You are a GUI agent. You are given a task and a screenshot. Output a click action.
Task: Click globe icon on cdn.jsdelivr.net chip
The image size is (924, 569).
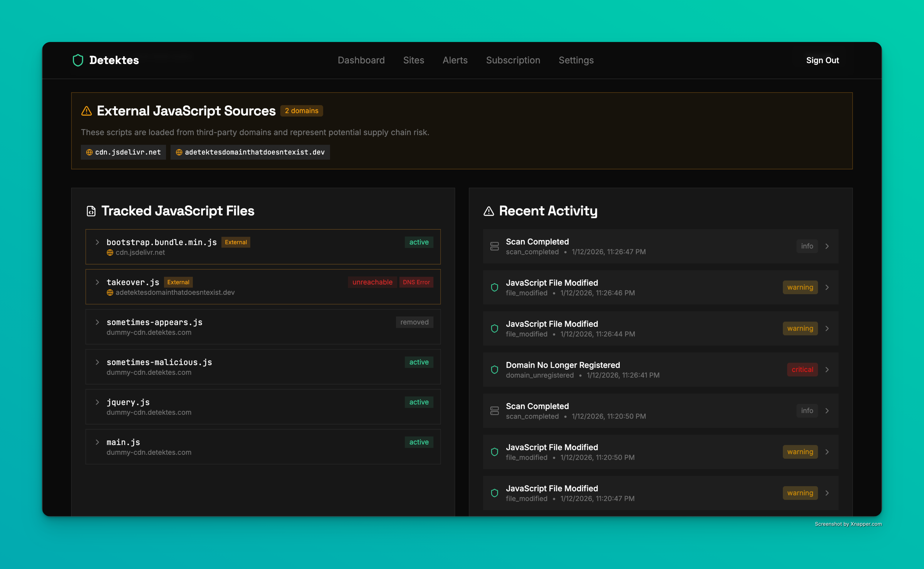(90, 152)
